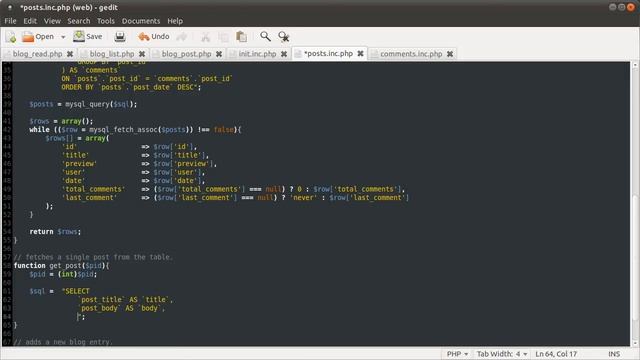Open the PHP language dropdown
The image size is (640, 360).
click(x=457, y=354)
